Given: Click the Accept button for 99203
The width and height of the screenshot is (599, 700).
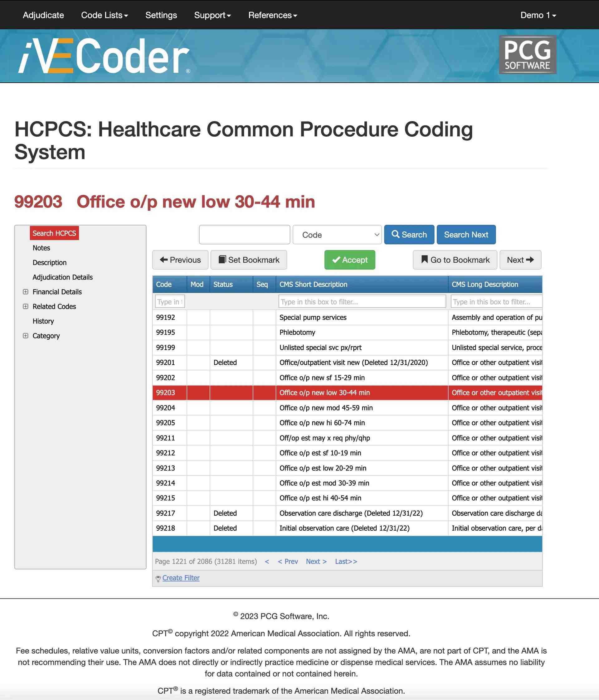Looking at the screenshot, I should pos(350,260).
